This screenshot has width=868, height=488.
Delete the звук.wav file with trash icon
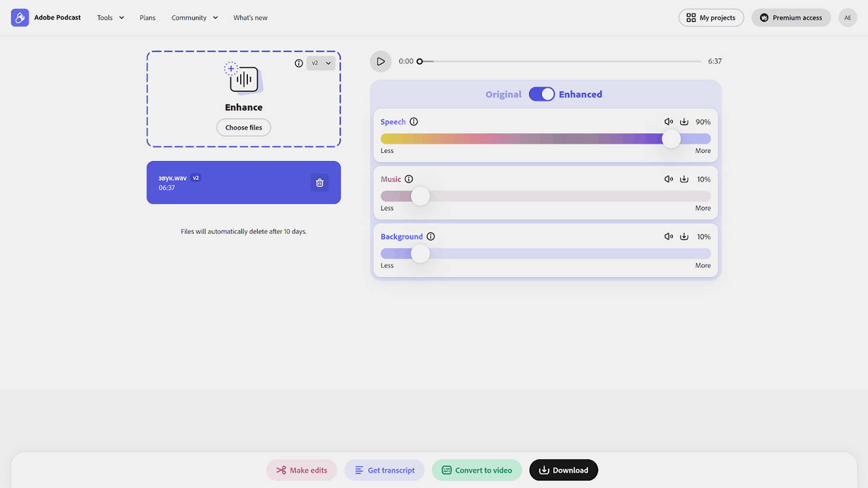tap(320, 183)
